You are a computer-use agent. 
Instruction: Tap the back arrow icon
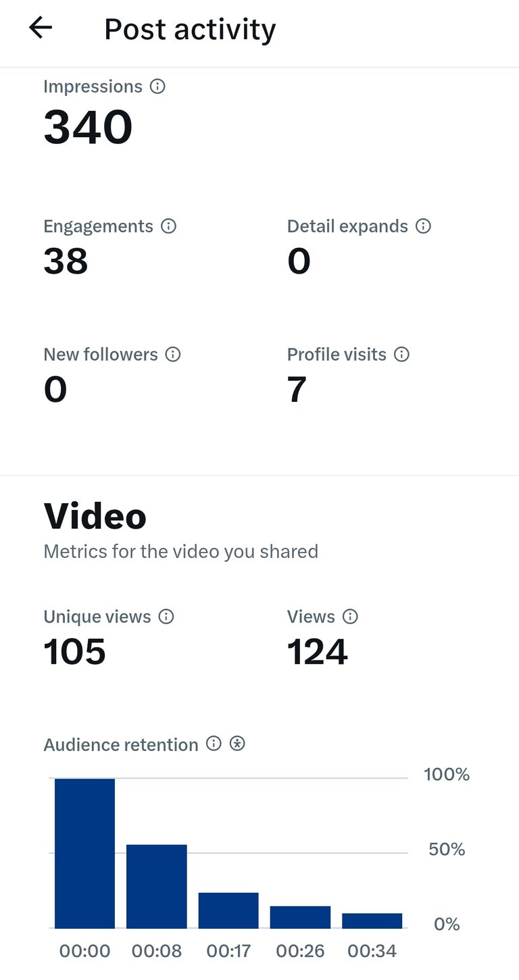pos(41,28)
